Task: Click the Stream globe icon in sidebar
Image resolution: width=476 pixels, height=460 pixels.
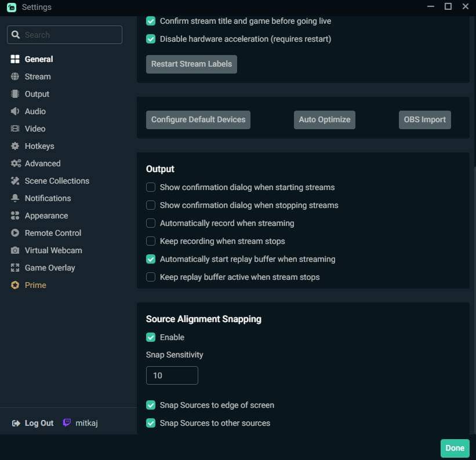Action: (x=15, y=76)
